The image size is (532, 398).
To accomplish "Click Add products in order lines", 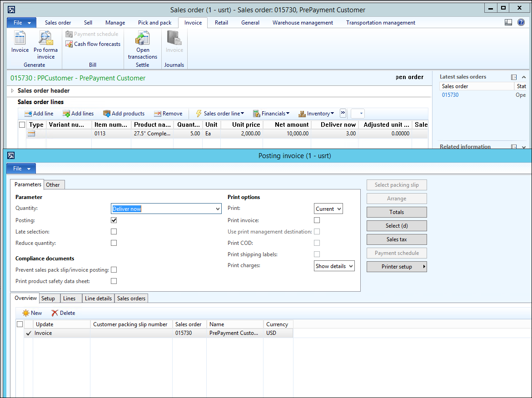I will click(124, 114).
